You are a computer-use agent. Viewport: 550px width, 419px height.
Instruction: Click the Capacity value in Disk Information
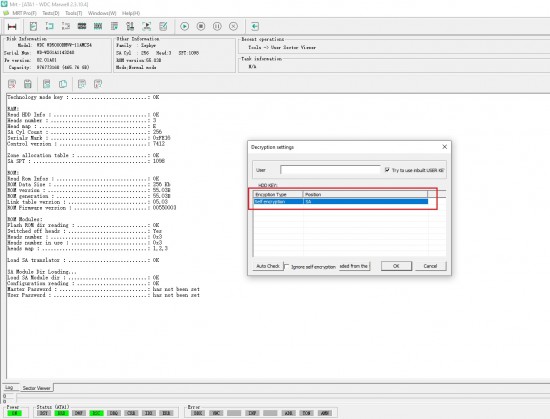click(x=63, y=67)
